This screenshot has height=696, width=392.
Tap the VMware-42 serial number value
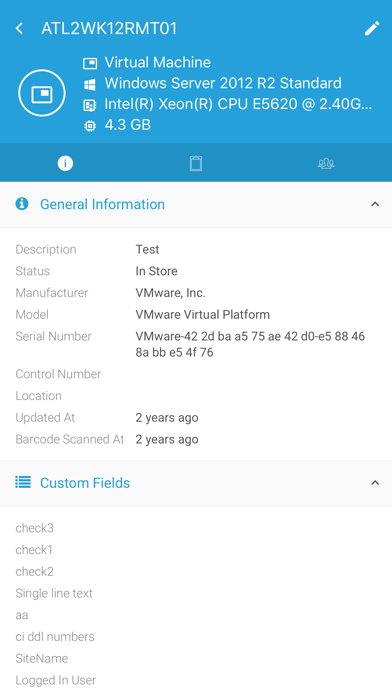(x=250, y=344)
